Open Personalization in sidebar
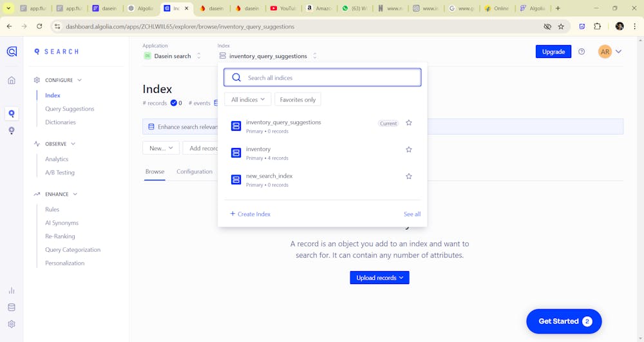 [x=64, y=263]
